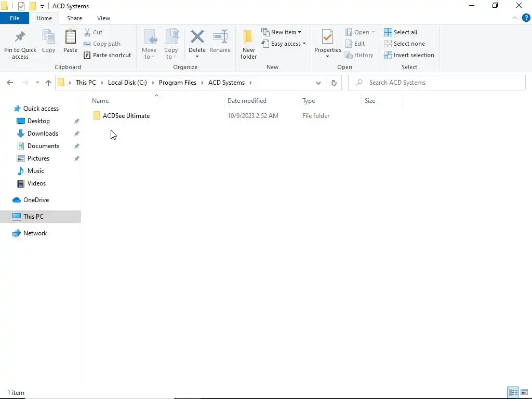Click the Edit ribbon command
This screenshot has height=399, width=532.
tap(355, 44)
